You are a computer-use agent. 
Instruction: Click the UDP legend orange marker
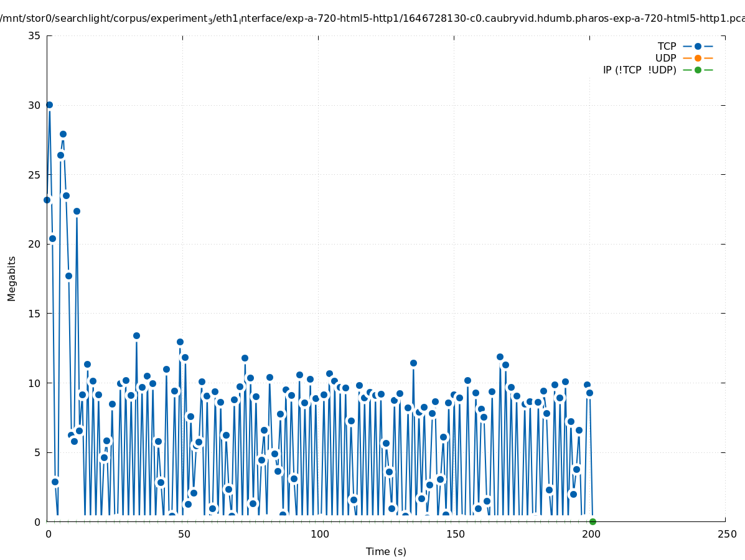coord(698,58)
